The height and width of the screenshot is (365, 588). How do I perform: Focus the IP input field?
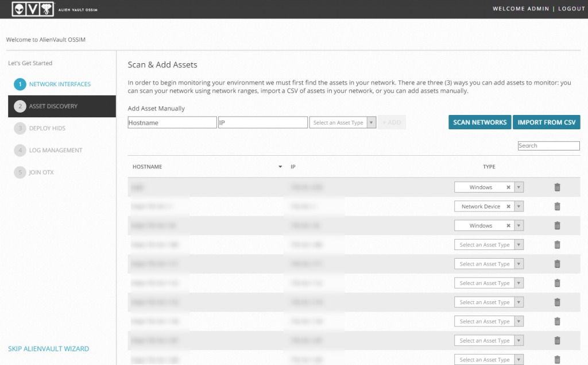pyautogui.click(x=263, y=122)
